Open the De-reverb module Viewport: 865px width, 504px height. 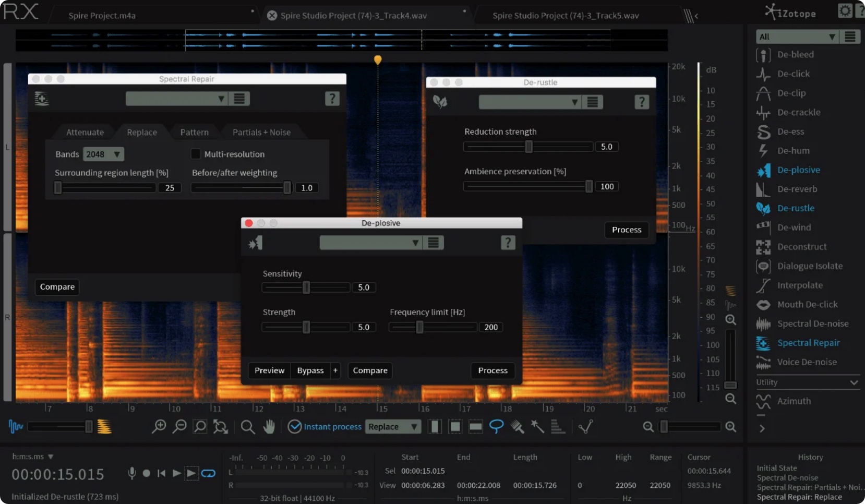point(797,189)
